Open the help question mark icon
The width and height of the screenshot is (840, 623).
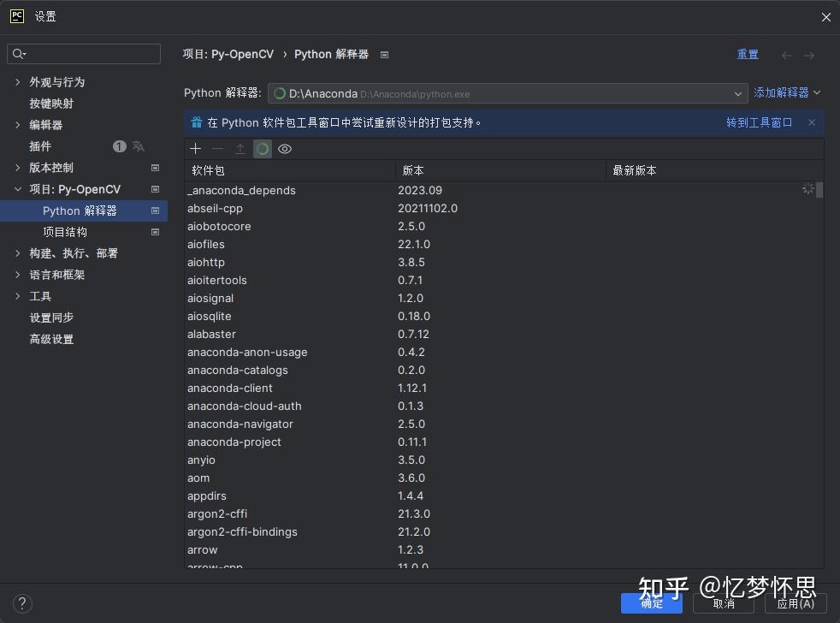click(22, 603)
